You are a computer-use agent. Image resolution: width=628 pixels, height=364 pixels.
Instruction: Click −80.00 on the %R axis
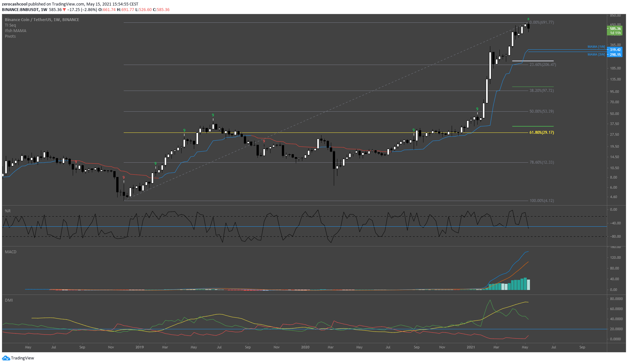pos(615,236)
